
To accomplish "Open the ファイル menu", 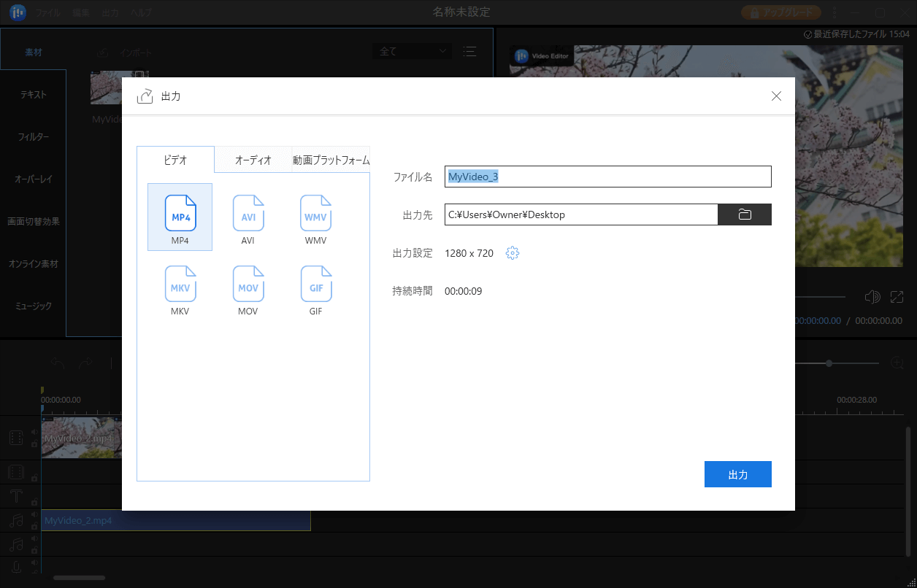I will [46, 12].
